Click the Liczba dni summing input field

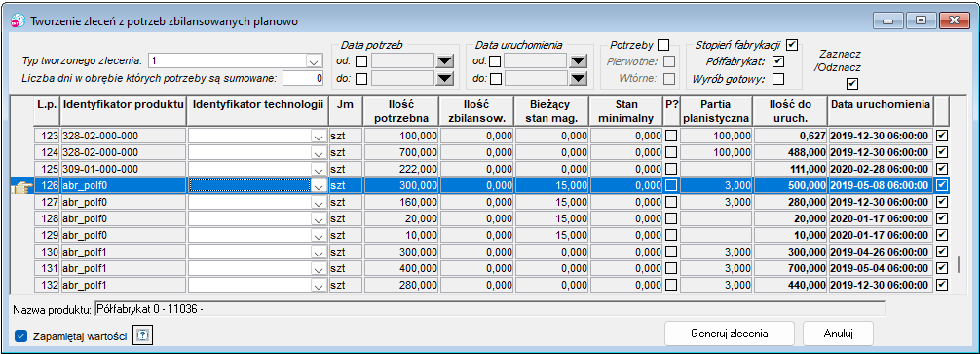click(303, 79)
